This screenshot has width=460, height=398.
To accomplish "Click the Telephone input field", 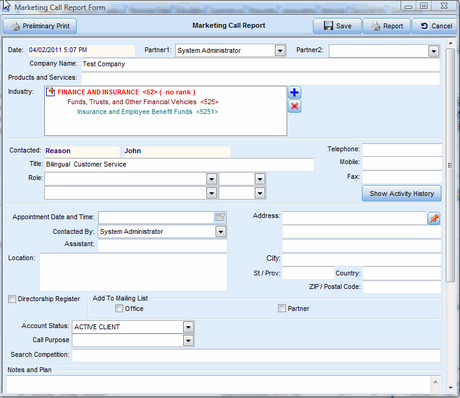I will pos(402,150).
